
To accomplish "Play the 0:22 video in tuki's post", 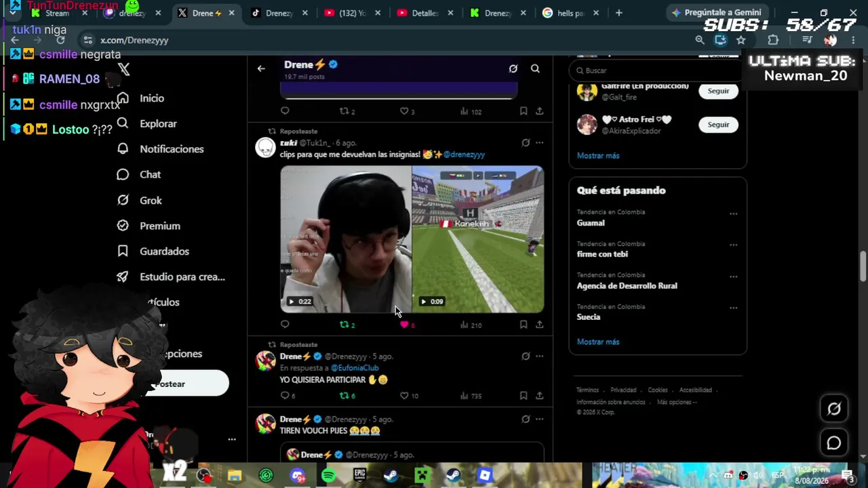I will pyautogui.click(x=346, y=239).
